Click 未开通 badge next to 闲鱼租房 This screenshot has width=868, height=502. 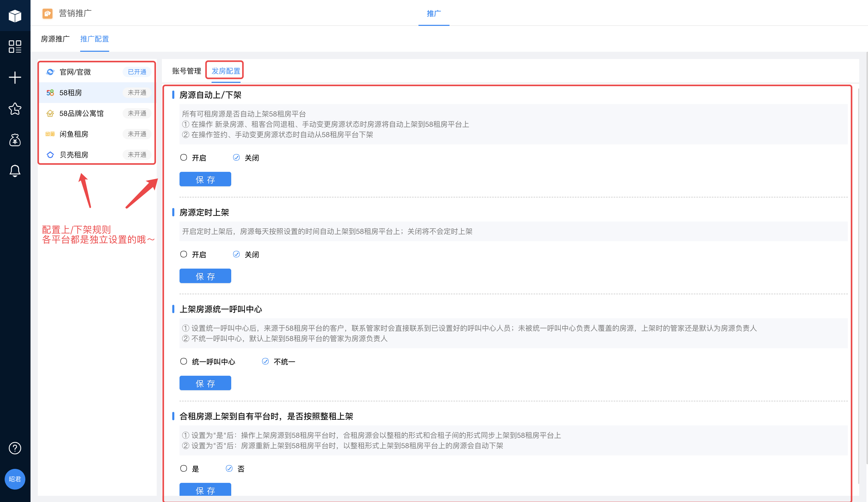point(137,134)
